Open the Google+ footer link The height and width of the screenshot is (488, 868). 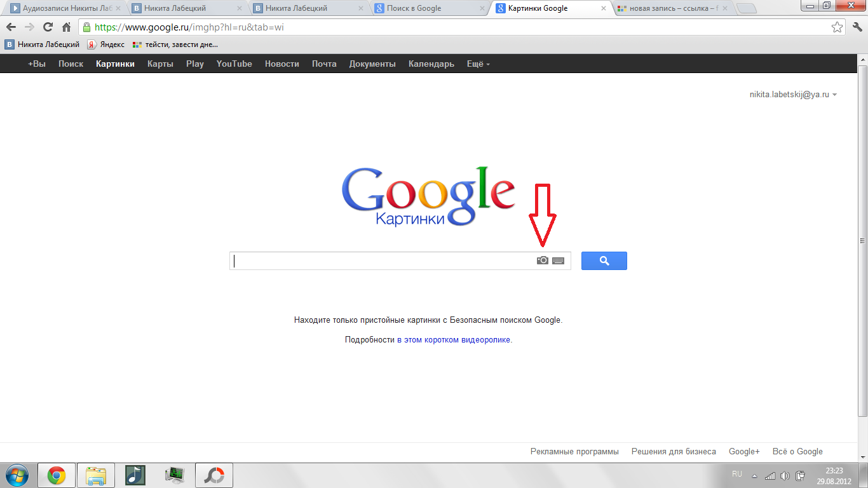coord(744,452)
